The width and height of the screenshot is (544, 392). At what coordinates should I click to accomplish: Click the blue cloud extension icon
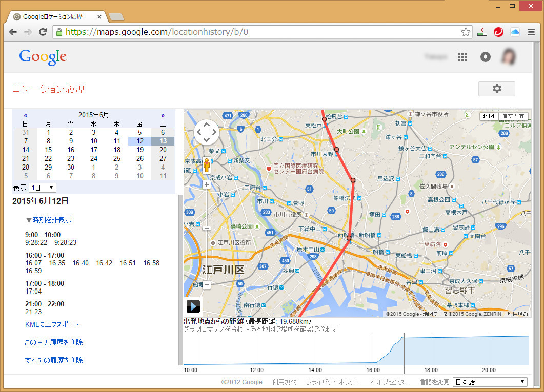pos(515,32)
